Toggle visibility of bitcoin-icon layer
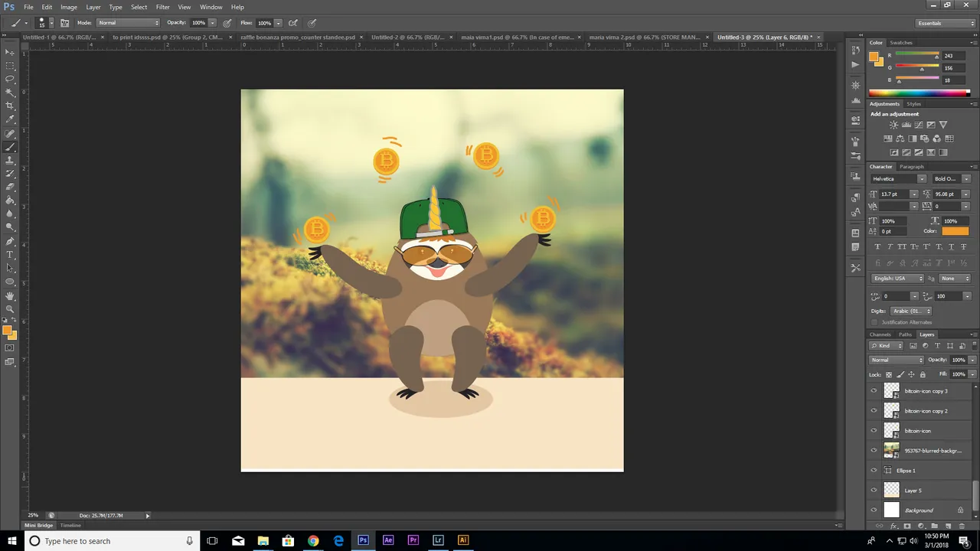This screenshot has width=980, height=551. [874, 431]
